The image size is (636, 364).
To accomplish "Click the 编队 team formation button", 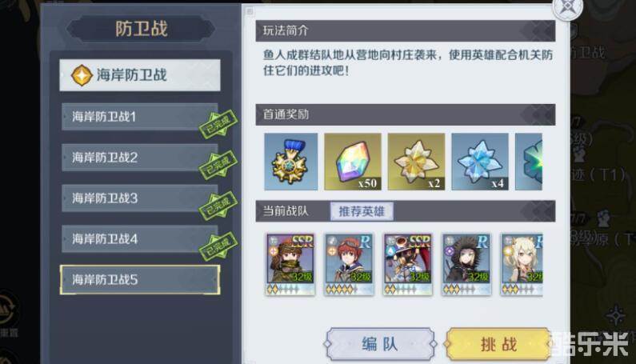I will pos(380,344).
